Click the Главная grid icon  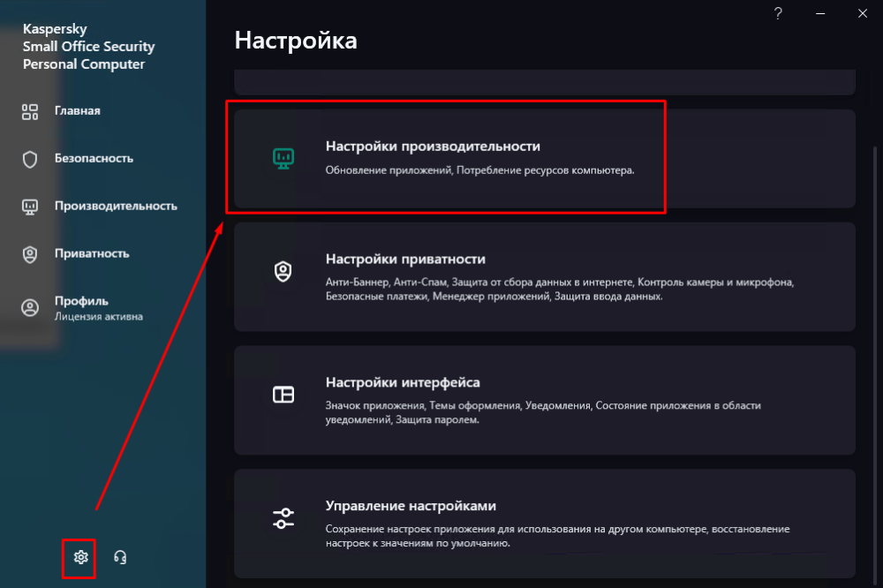coord(30,111)
